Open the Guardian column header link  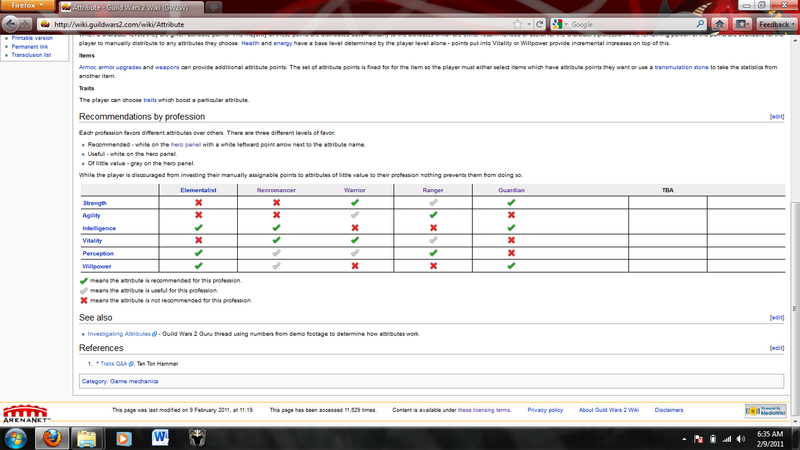pyautogui.click(x=511, y=190)
